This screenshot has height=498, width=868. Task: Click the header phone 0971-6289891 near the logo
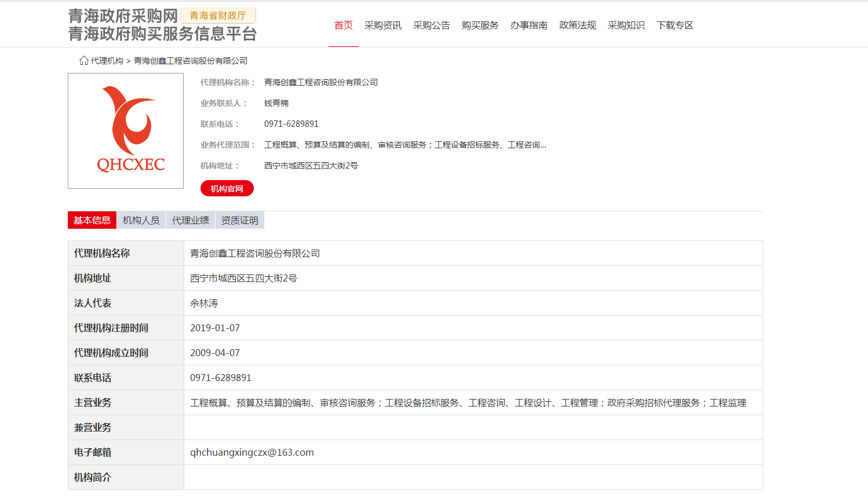pyautogui.click(x=291, y=124)
